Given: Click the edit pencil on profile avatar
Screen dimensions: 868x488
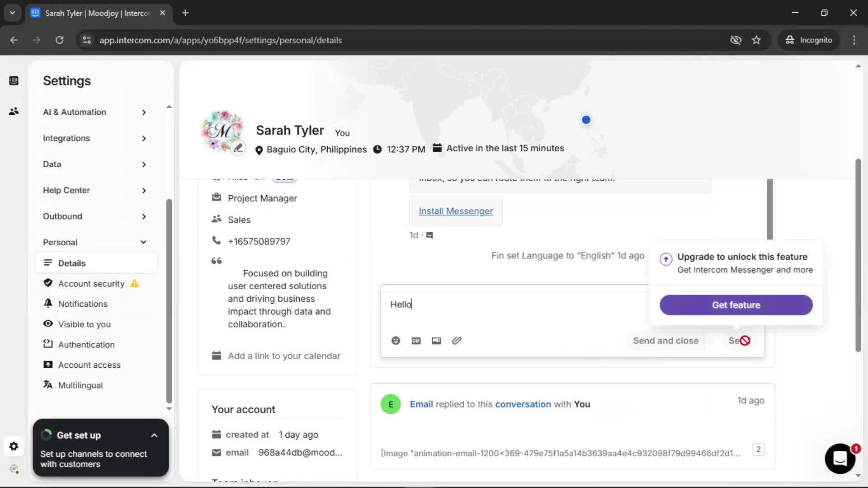Looking at the screenshot, I should [x=238, y=148].
